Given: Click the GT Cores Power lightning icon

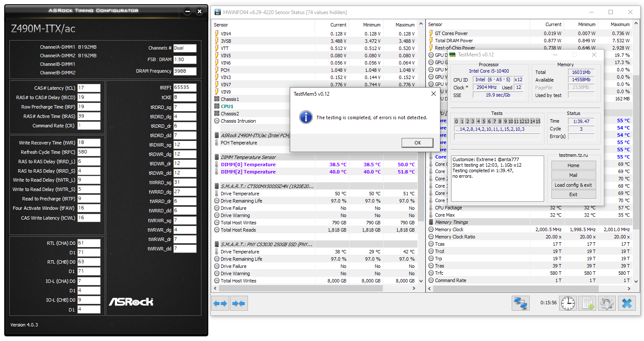Looking at the screenshot, I should coord(431,33).
